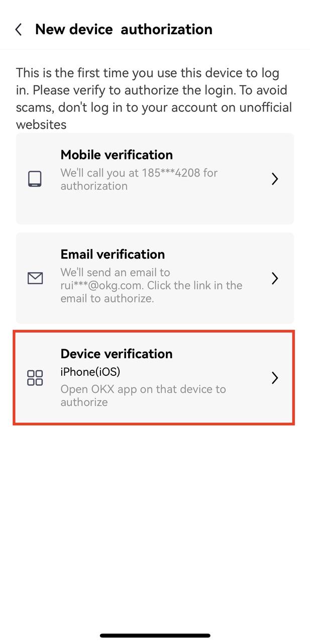
Task: Click the mobile phone icon
Action: click(x=35, y=179)
